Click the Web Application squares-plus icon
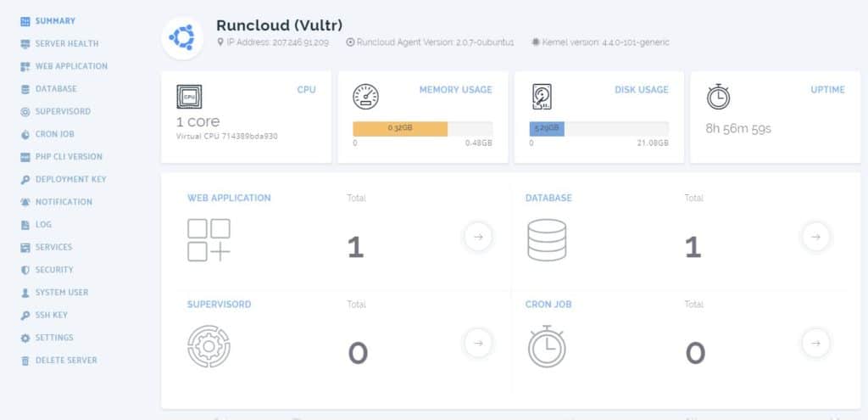The width and height of the screenshot is (868, 420). coord(209,240)
